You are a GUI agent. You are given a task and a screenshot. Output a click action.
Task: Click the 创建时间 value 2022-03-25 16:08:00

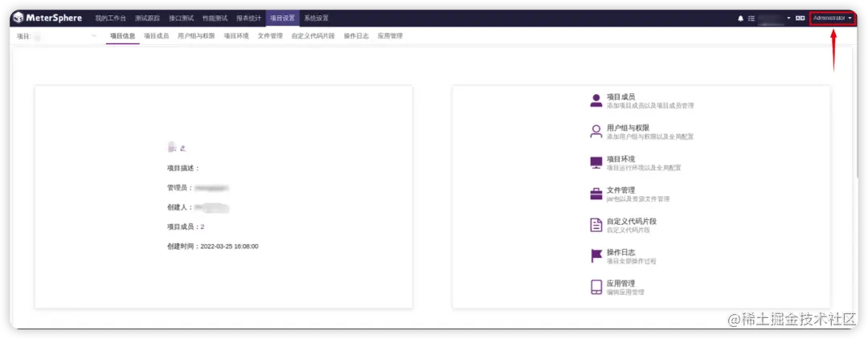(229, 246)
